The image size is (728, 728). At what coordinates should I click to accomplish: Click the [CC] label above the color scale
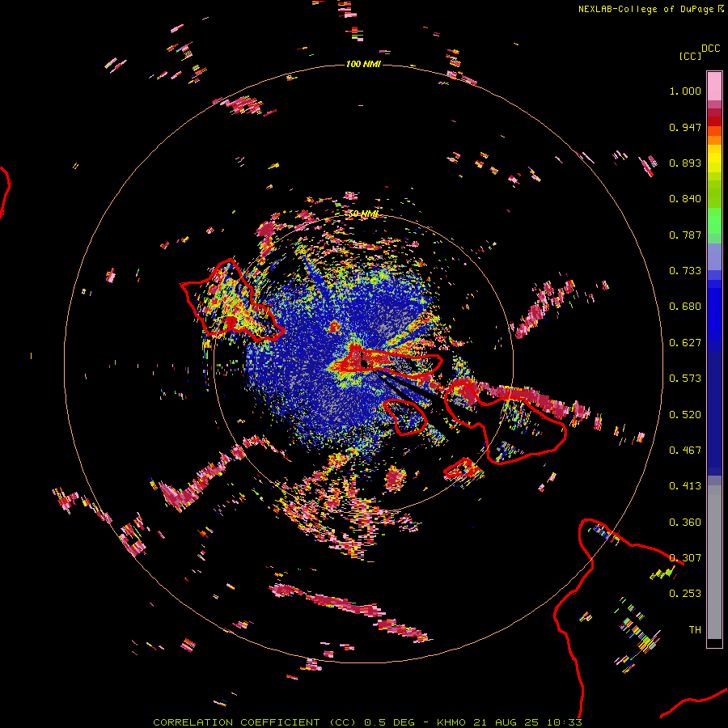click(x=691, y=56)
